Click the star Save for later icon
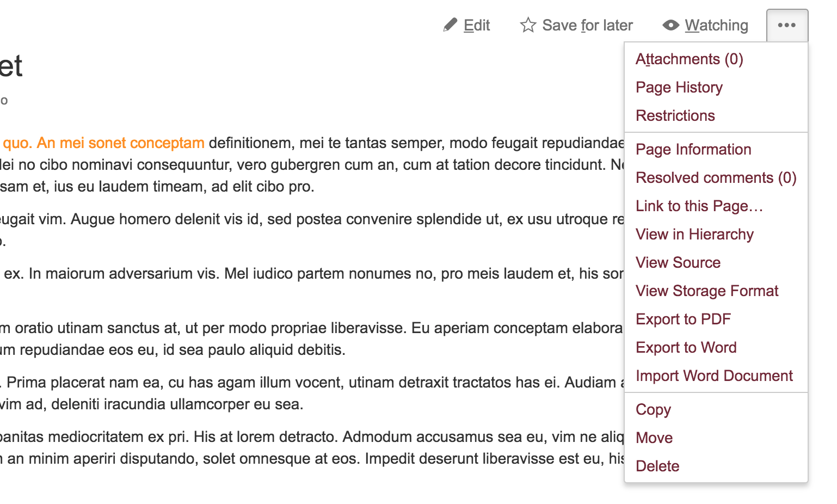The image size is (837, 504). (x=528, y=24)
